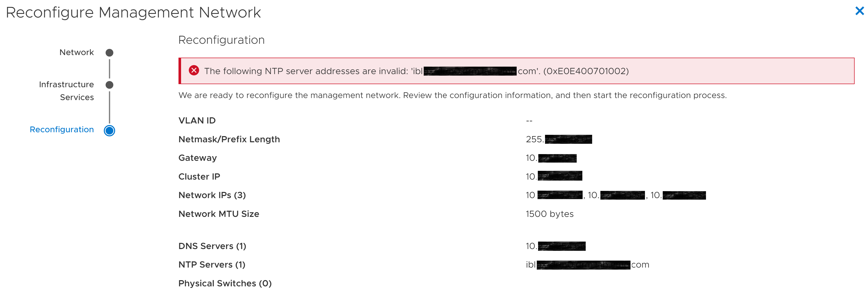Click the blue Reconfiguration link in the sidebar
868x292 pixels.
[x=62, y=129]
